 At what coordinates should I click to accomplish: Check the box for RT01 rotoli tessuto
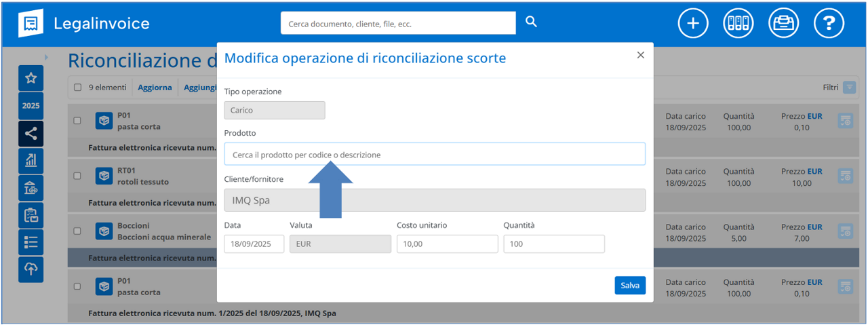click(x=77, y=176)
